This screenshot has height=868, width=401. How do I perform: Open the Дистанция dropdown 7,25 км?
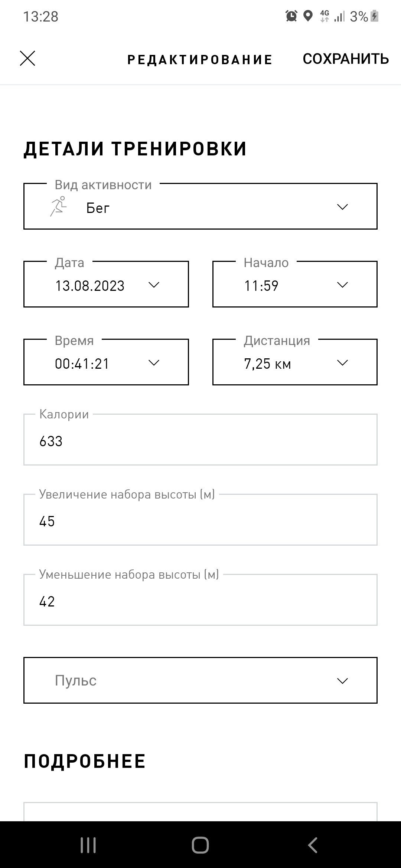click(295, 362)
